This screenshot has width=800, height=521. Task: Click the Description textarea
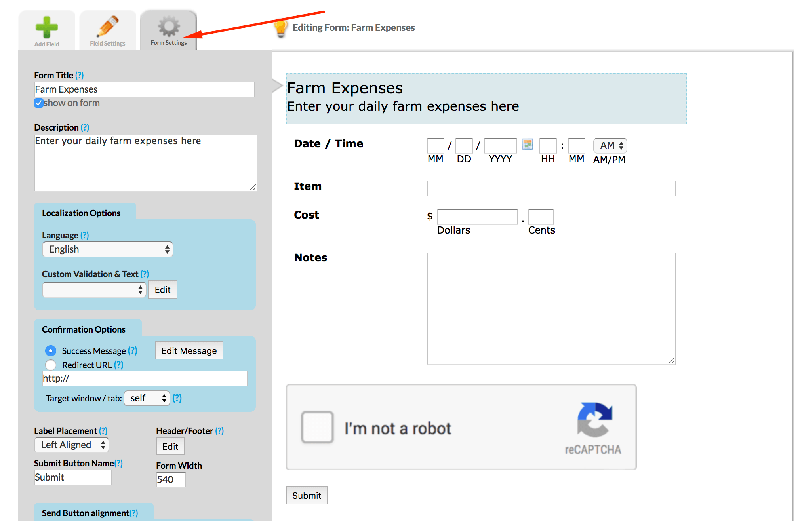click(145, 163)
